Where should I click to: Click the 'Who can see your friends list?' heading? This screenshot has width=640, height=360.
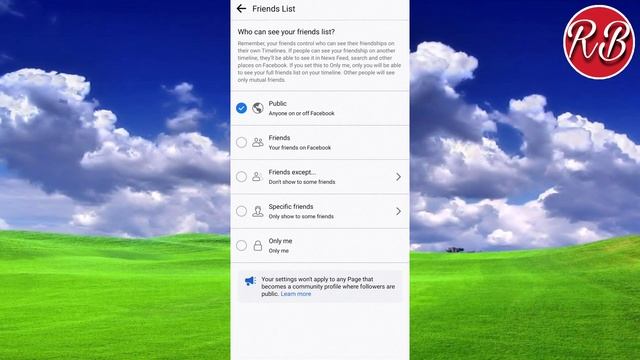coord(286,32)
